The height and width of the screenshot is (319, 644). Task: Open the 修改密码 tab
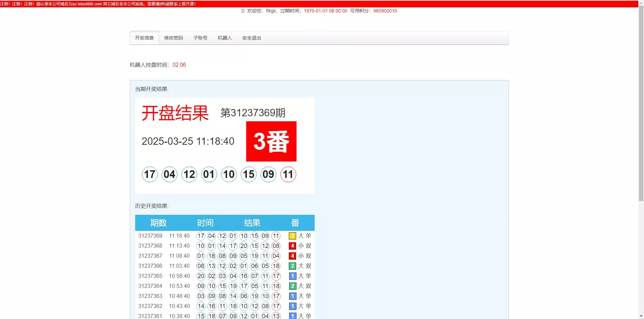[173, 38]
